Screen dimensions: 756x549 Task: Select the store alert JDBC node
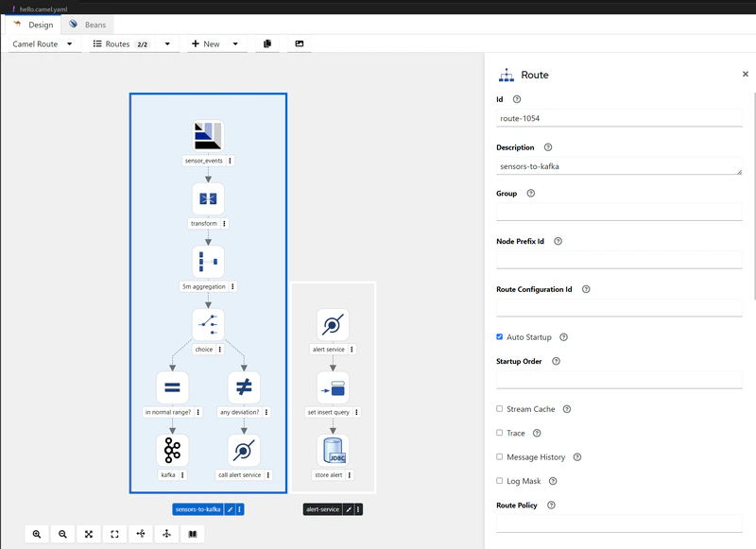click(x=333, y=450)
